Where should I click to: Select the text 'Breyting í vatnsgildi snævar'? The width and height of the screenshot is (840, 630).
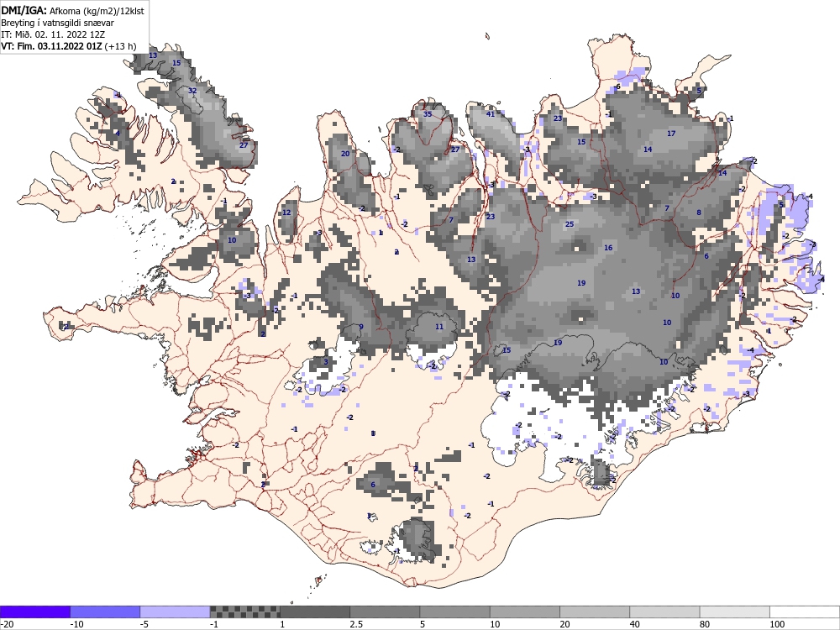pos(57,23)
